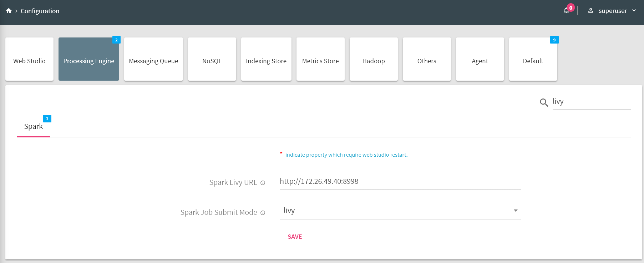Click the web studio restart notice text
This screenshot has width=644, height=263.
coord(346,155)
